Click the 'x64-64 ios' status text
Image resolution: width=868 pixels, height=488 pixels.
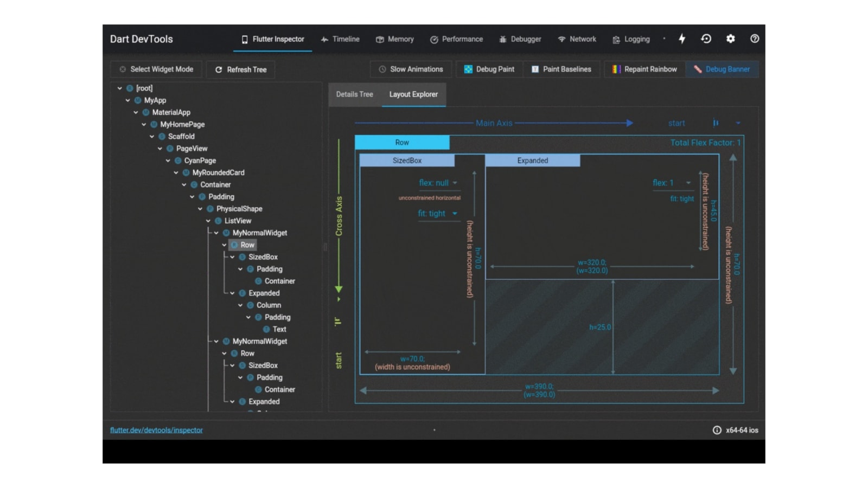742,430
